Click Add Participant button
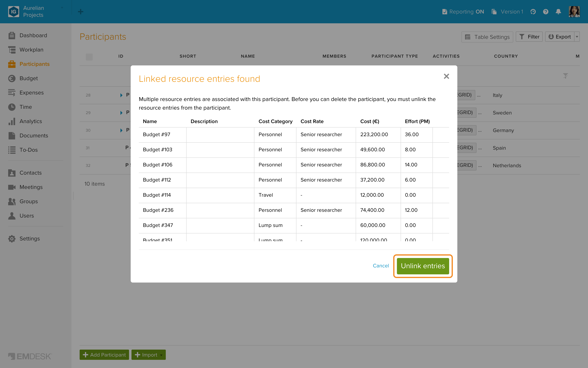The height and width of the screenshot is (368, 588). pos(104,355)
